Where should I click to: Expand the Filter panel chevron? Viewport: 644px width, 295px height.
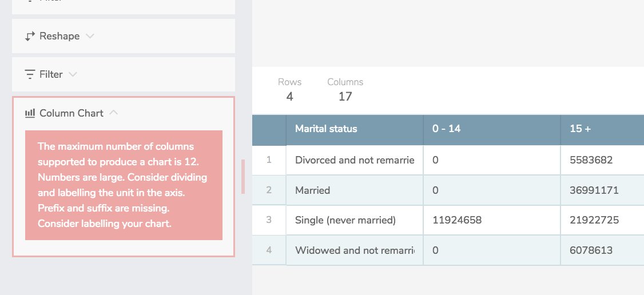(72, 74)
